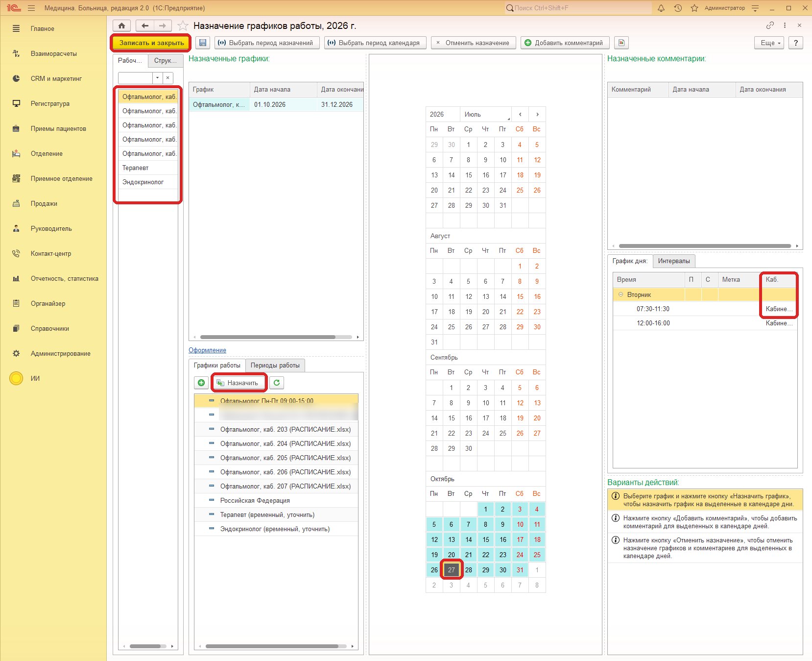Add this form to favorites with star
This screenshot has width=812, height=661.
coord(183,25)
